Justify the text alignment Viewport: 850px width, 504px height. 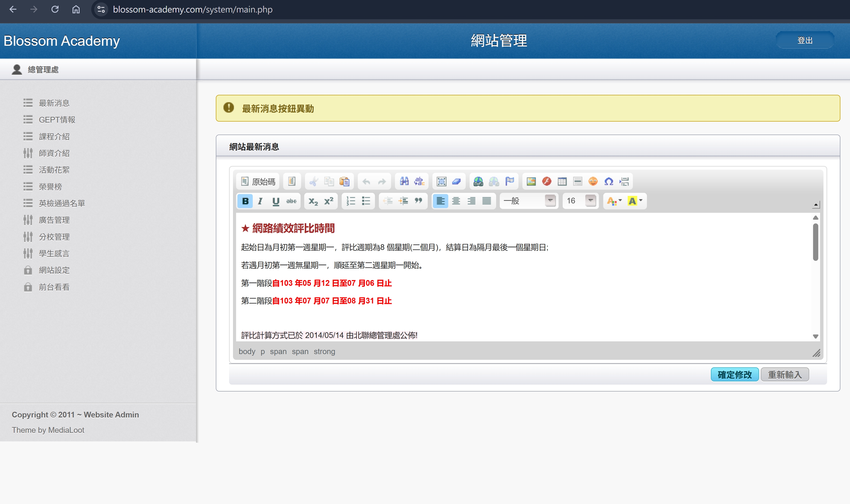(487, 201)
